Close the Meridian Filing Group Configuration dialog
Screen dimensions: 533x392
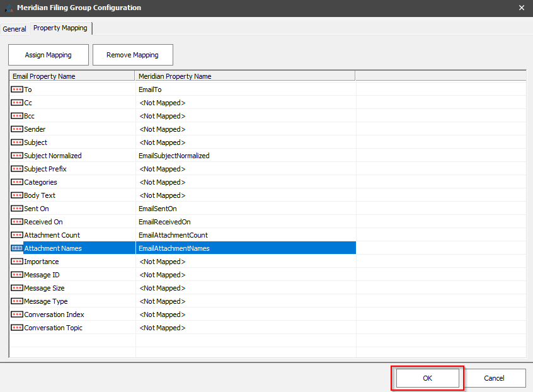522,8
